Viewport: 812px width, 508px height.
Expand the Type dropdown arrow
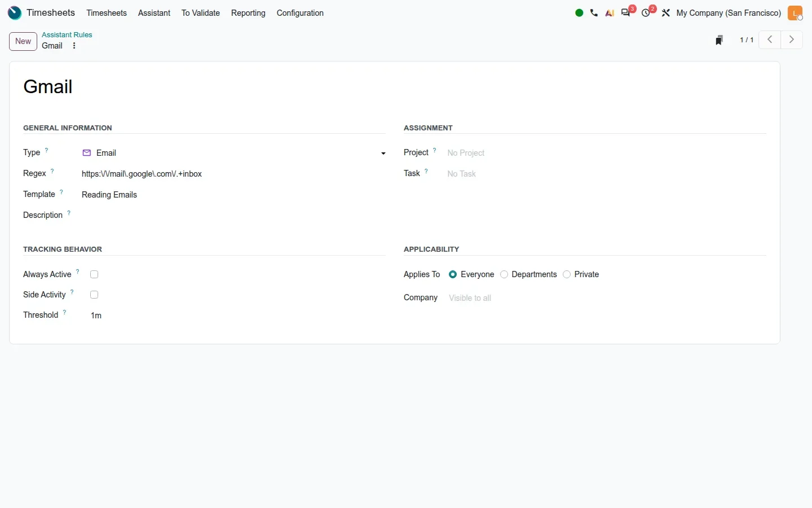(383, 154)
